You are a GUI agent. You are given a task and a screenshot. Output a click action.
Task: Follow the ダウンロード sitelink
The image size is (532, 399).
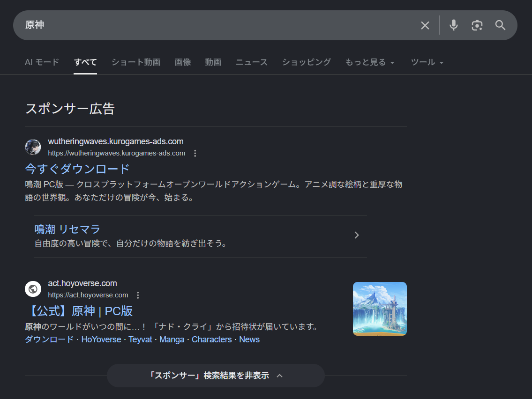pos(49,340)
